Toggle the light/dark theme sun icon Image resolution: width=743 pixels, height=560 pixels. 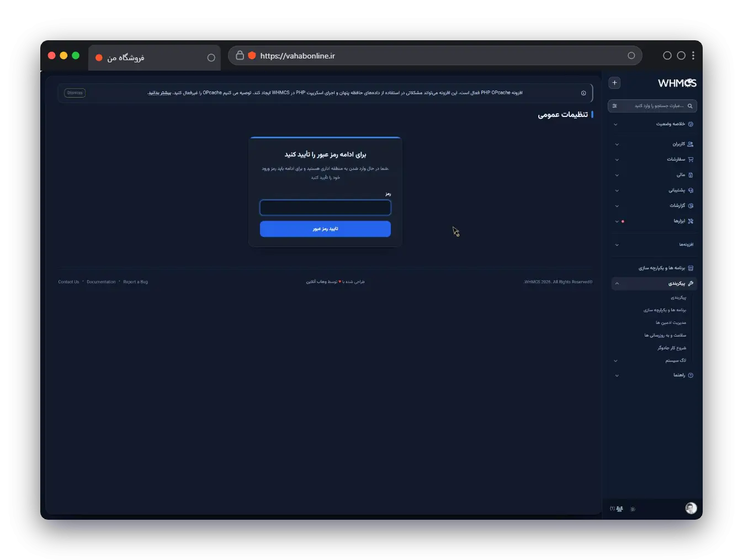[633, 509]
